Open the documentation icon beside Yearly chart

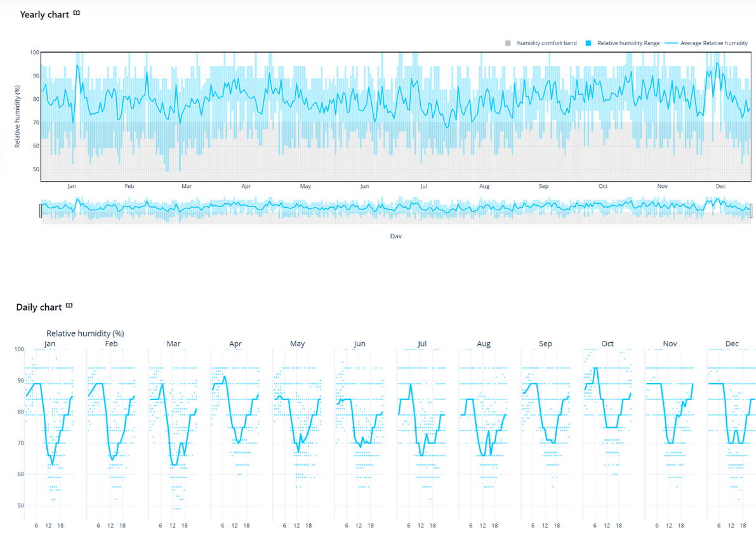pos(77,13)
